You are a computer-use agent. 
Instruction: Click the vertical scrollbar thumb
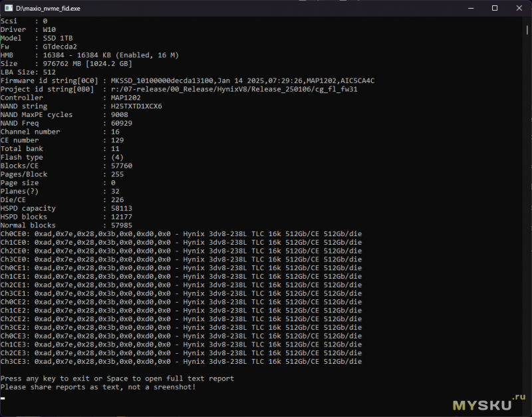(x=527, y=30)
